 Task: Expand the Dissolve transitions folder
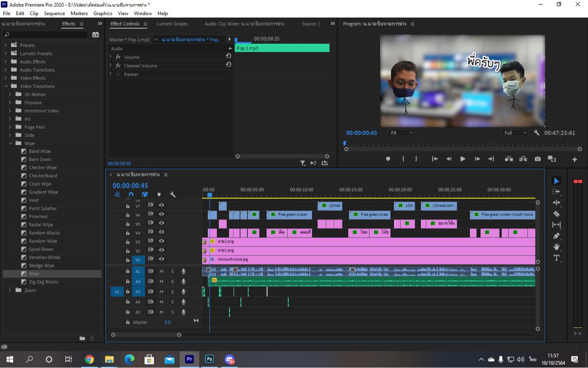point(10,103)
